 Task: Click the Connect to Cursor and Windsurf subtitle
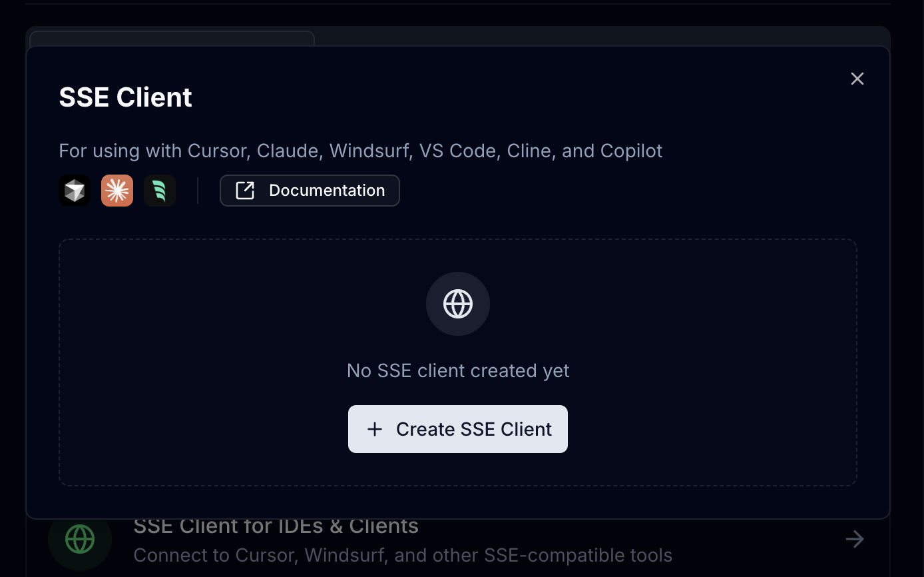pyautogui.click(x=403, y=555)
